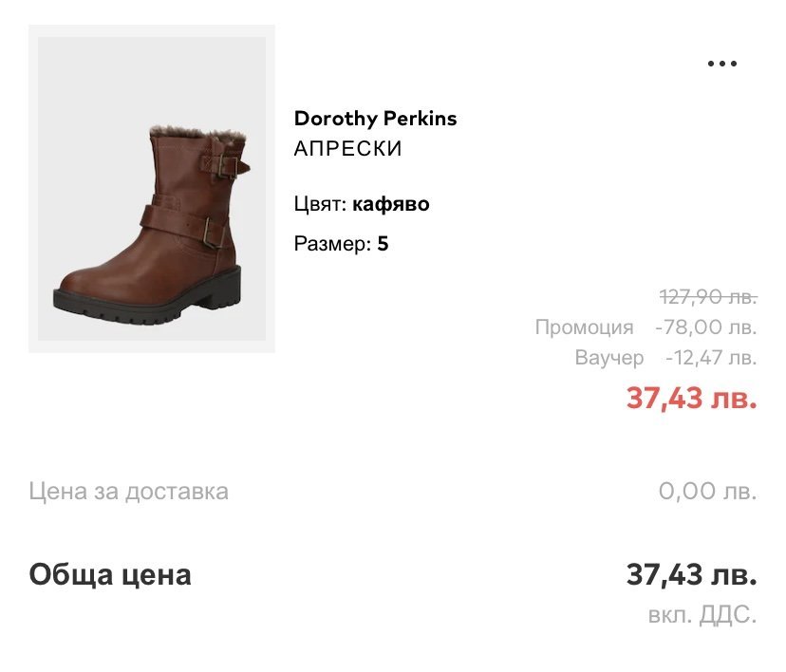Image resolution: width=786 pixels, height=672 pixels.
Task: Click the Цена за доставка label
Action: (x=128, y=492)
